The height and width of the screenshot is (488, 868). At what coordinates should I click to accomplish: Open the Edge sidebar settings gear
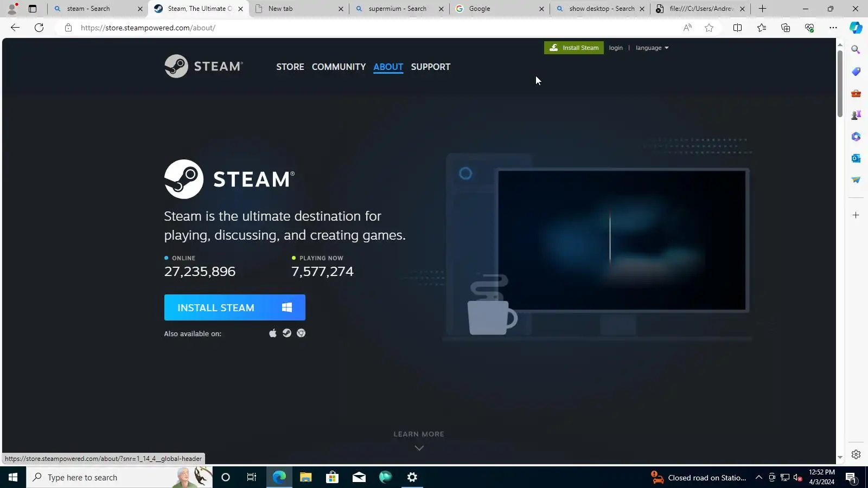tap(856, 454)
